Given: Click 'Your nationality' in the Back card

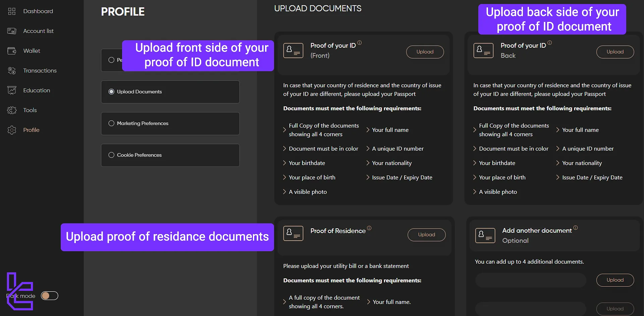Looking at the screenshot, I should click(582, 163).
